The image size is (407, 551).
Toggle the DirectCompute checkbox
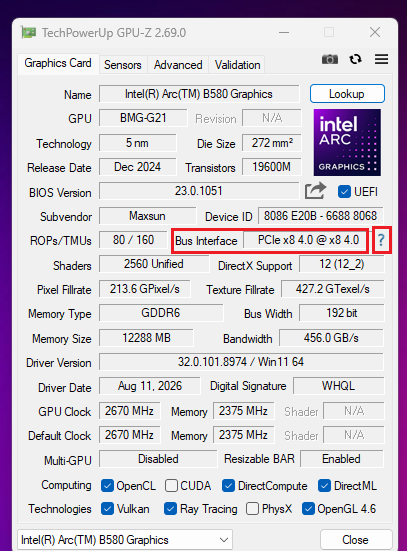click(x=228, y=486)
